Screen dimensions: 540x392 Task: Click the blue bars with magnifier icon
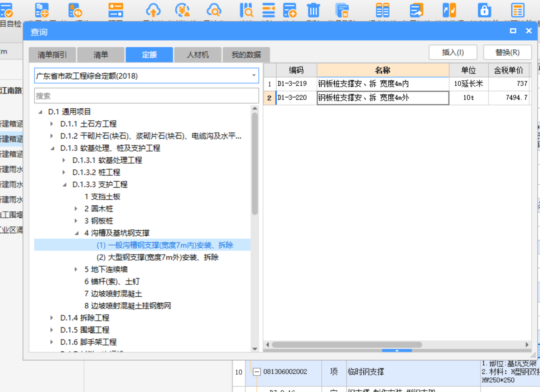tap(246, 11)
